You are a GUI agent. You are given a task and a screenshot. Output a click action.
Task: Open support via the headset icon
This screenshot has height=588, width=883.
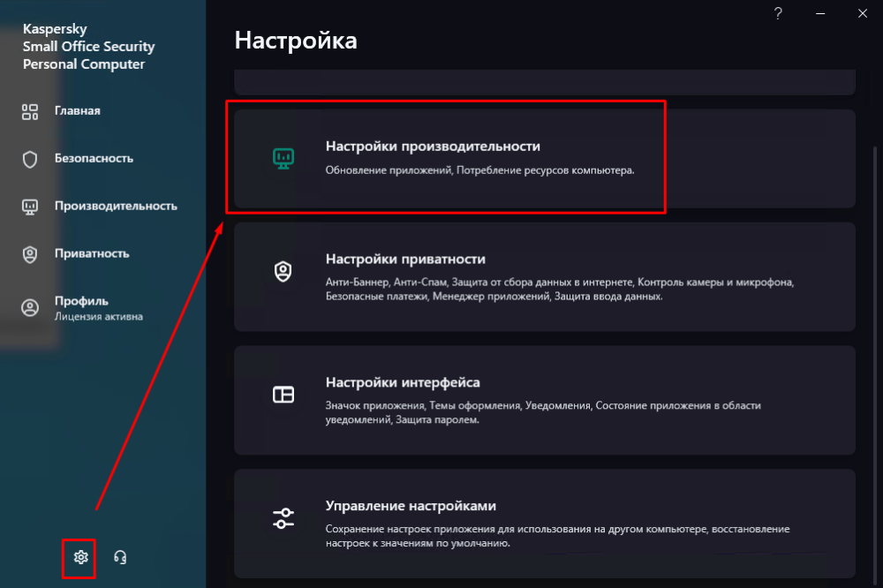(x=121, y=557)
